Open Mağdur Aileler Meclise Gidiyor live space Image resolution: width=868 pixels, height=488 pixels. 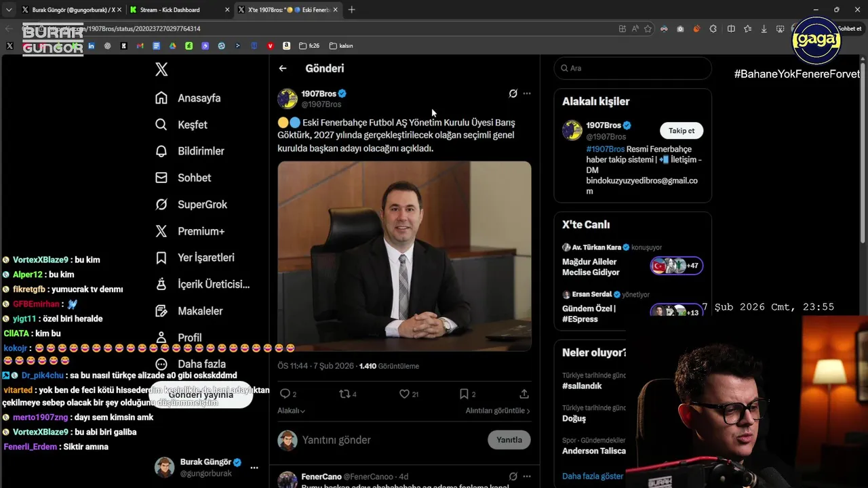pos(633,262)
